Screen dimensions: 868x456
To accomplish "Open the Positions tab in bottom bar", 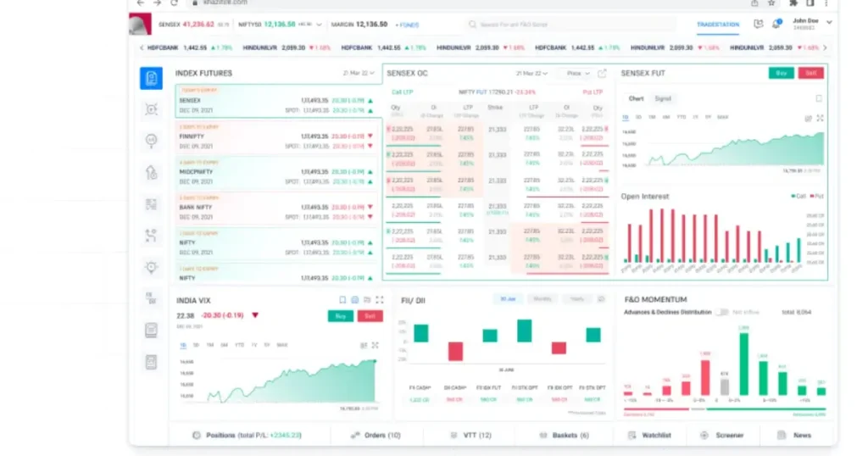I will pos(246,435).
